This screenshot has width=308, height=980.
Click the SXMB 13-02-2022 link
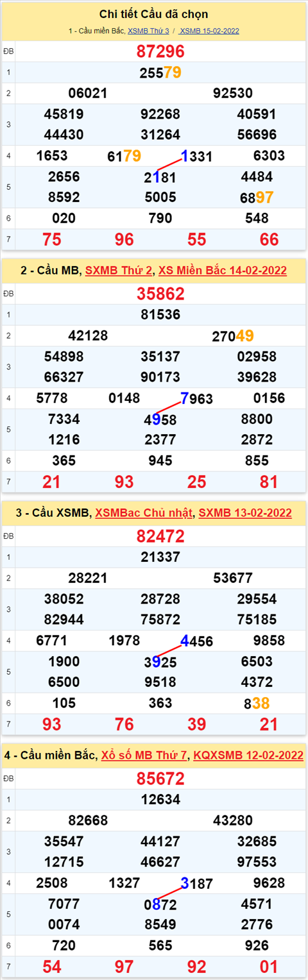pyautogui.click(x=245, y=512)
